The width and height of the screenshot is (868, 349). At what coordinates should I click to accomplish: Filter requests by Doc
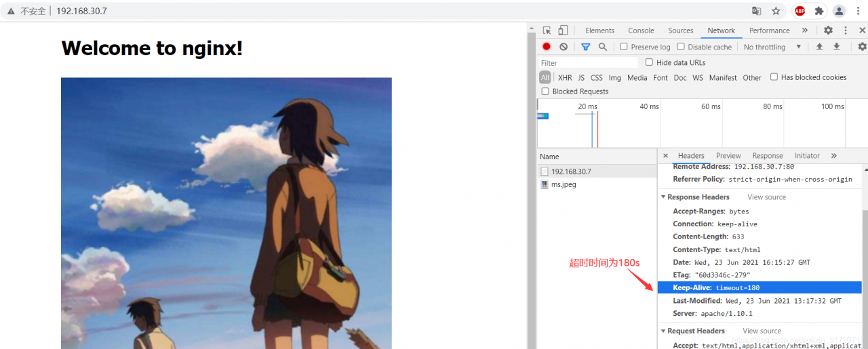(680, 78)
